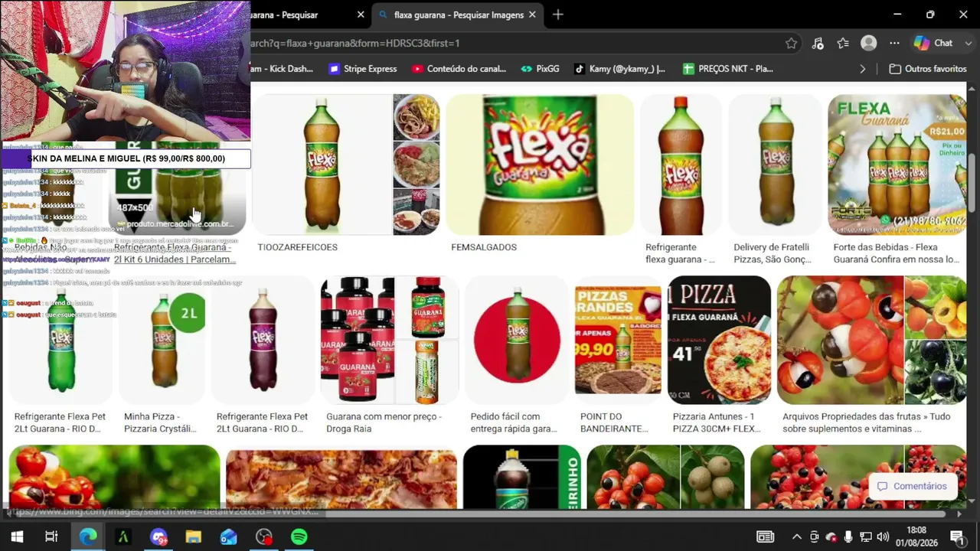The width and height of the screenshot is (980, 551).
Task: Open the Stripe Express bookmark
Action: [362, 69]
